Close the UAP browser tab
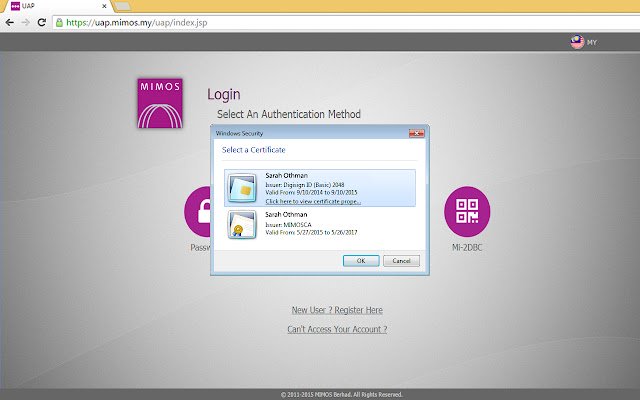The height and width of the screenshot is (400, 640). (104, 6)
